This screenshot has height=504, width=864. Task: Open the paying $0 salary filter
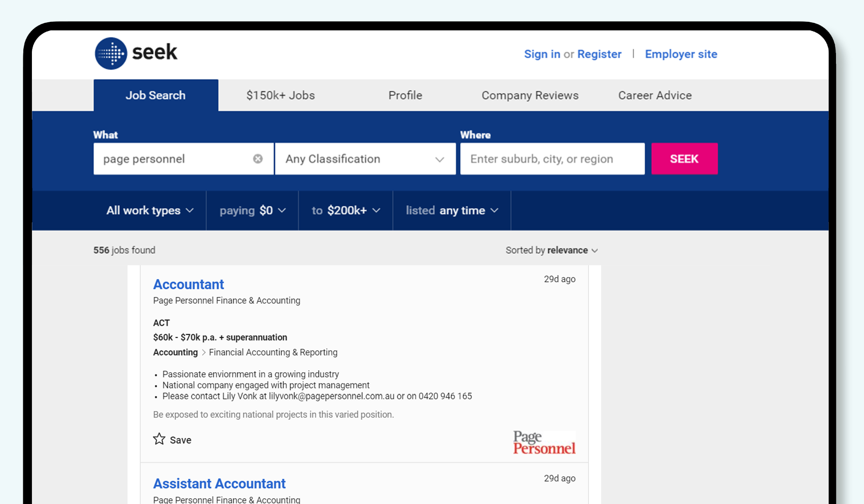(x=252, y=210)
